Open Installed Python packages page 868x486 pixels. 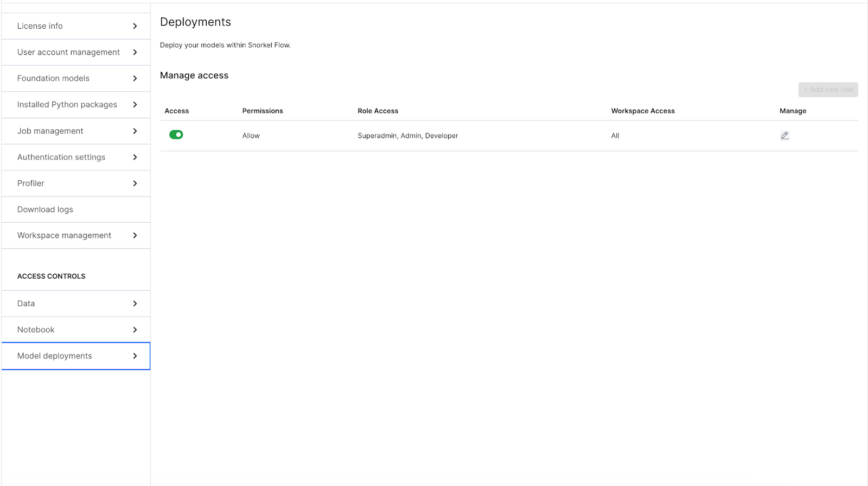pyautogui.click(x=76, y=104)
